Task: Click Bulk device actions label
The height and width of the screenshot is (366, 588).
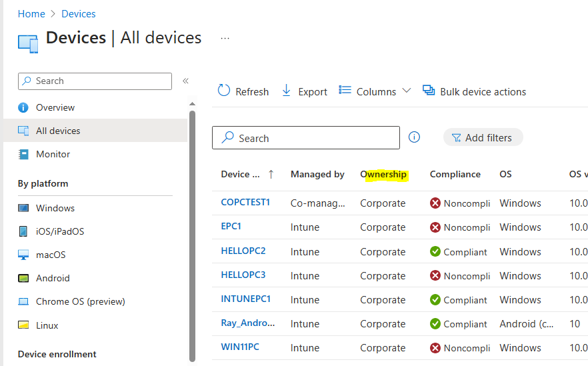Action: 483,92
